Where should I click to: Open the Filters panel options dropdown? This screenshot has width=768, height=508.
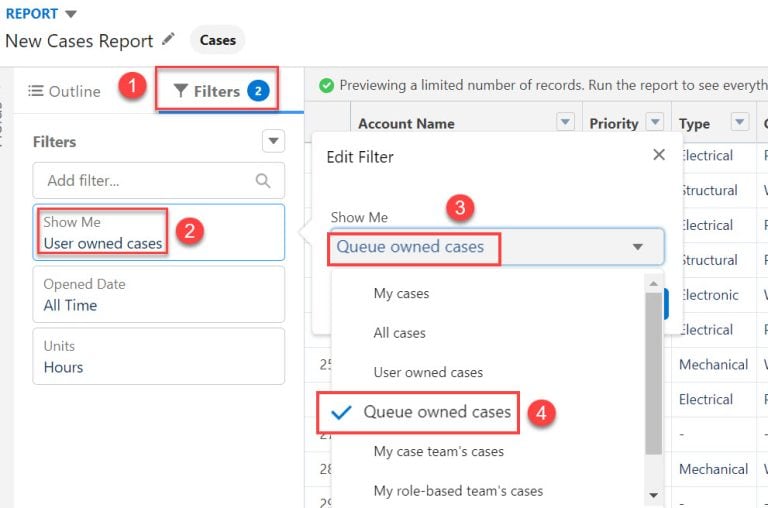[273, 142]
